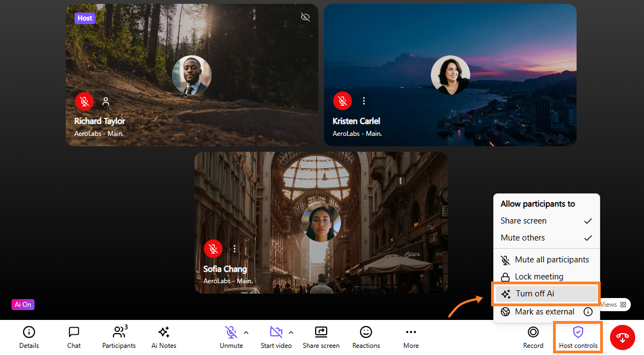
Task: Open the Views layout switcher
Action: [x=614, y=305]
